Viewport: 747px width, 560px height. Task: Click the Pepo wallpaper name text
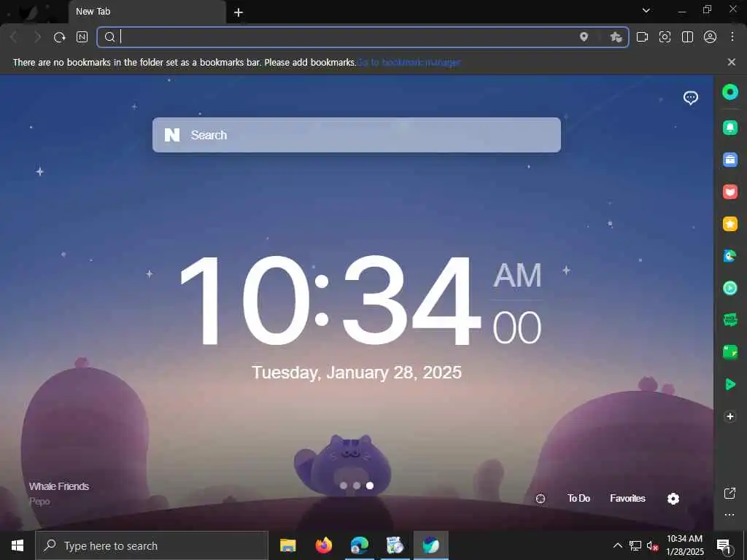[x=39, y=501]
